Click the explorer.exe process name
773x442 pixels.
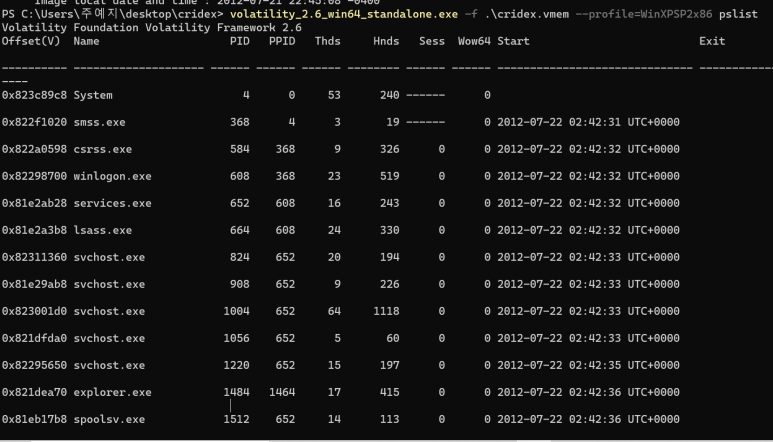[x=112, y=393]
